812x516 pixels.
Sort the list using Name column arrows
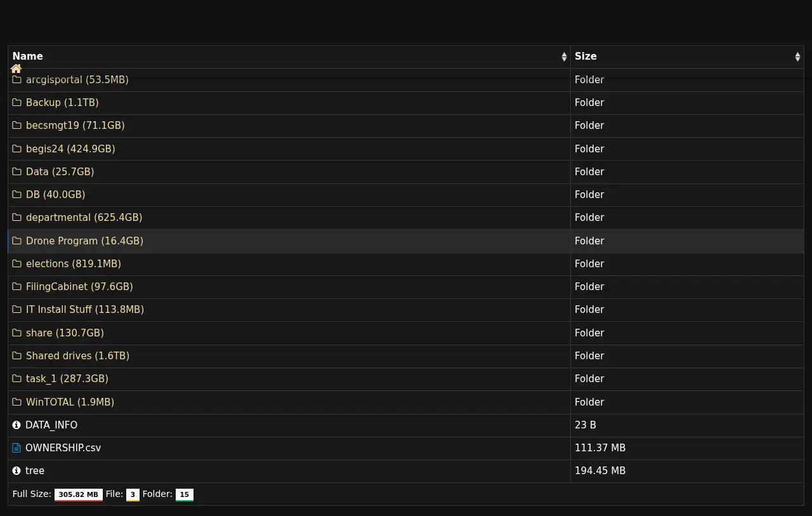click(564, 57)
